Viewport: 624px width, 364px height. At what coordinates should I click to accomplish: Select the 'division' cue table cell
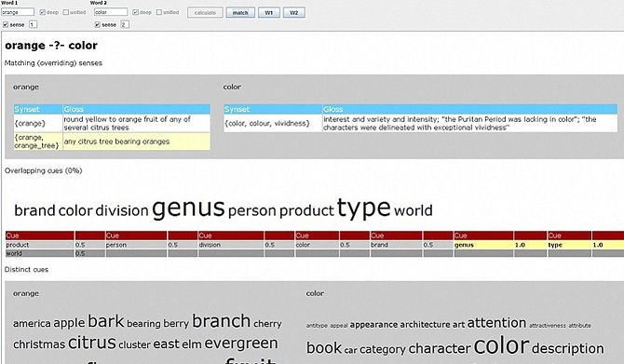[231, 245]
